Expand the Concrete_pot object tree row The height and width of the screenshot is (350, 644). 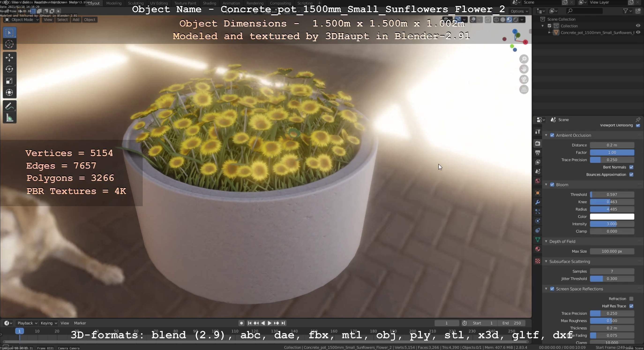tap(549, 33)
